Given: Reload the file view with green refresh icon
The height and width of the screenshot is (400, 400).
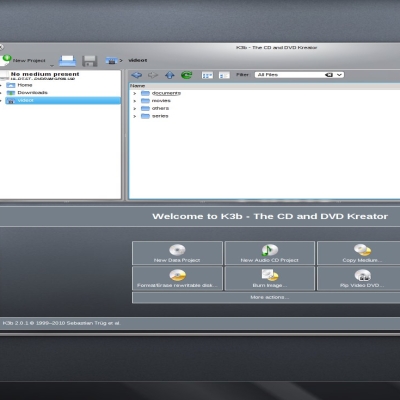Looking at the screenshot, I should tap(187, 75).
